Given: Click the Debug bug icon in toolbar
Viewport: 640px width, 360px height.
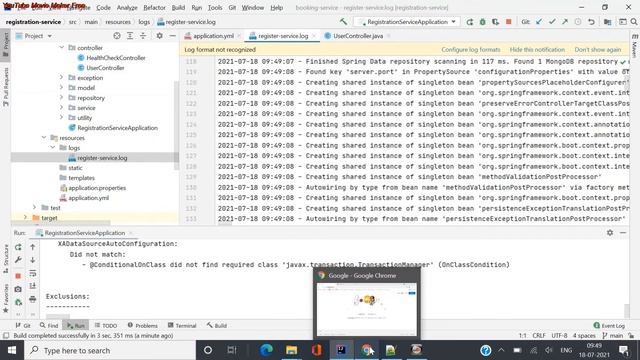Looking at the screenshot, I should click(482, 22).
